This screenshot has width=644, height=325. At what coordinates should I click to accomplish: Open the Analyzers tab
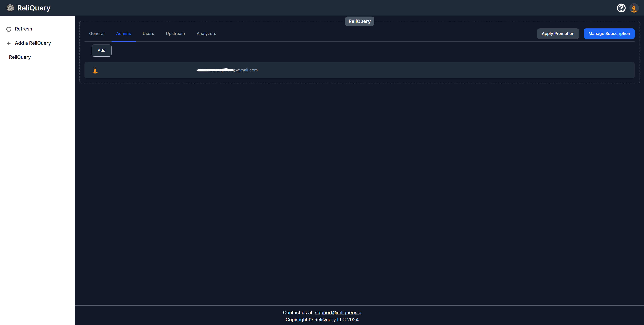(x=206, y=34)
